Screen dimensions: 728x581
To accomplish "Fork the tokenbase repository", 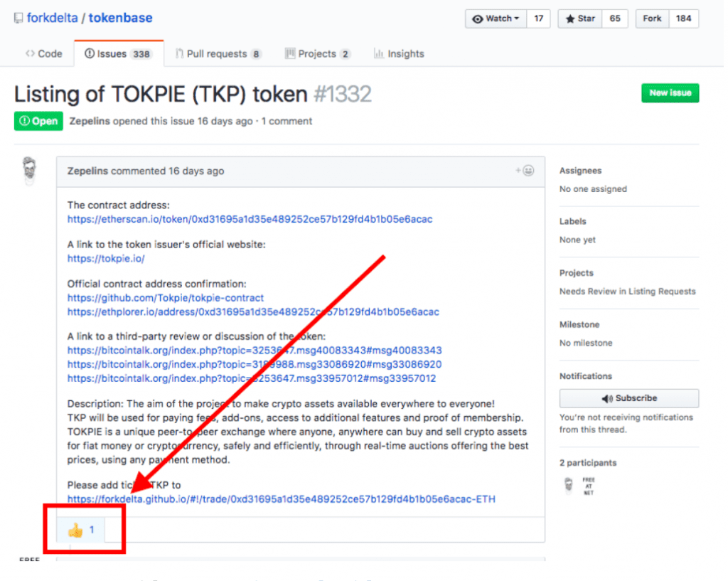I will coord(652,18).
